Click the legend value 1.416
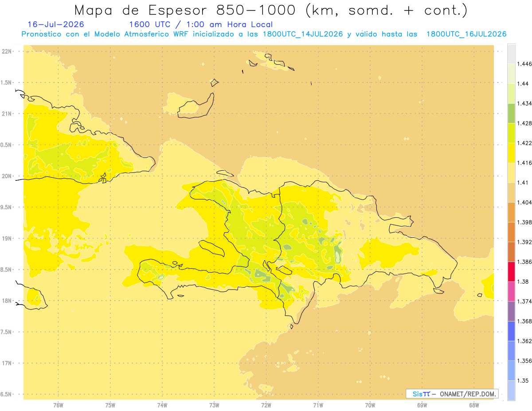 pos(525,163)
